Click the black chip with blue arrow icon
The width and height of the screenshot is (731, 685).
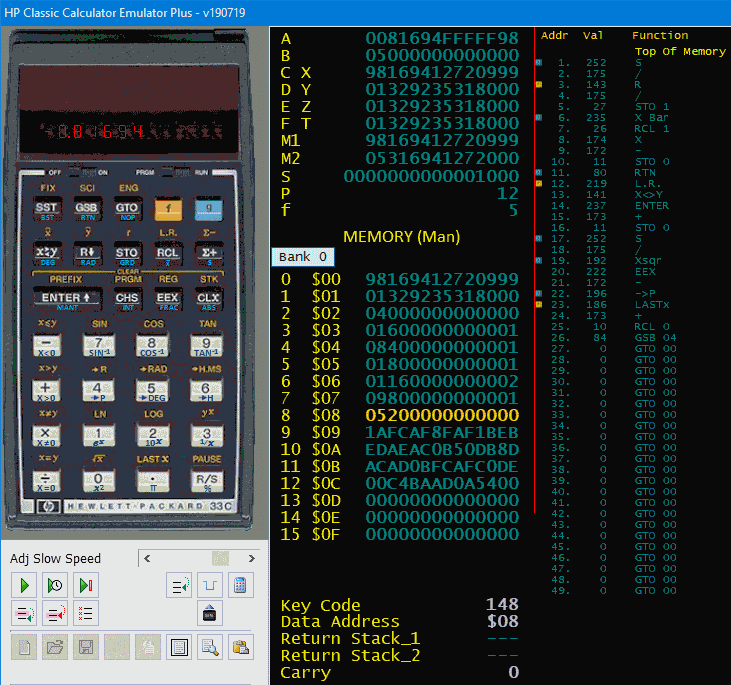(x=210, y=613)
